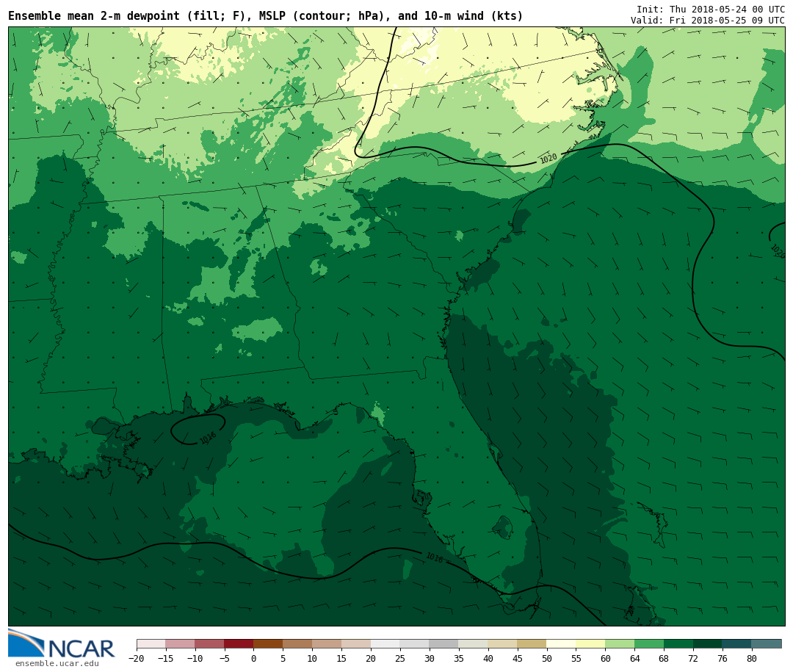Screen dimensions: 793x672
Task: Pick the -15 to -10 dusty pink swatch
Action: pos(180,643)
